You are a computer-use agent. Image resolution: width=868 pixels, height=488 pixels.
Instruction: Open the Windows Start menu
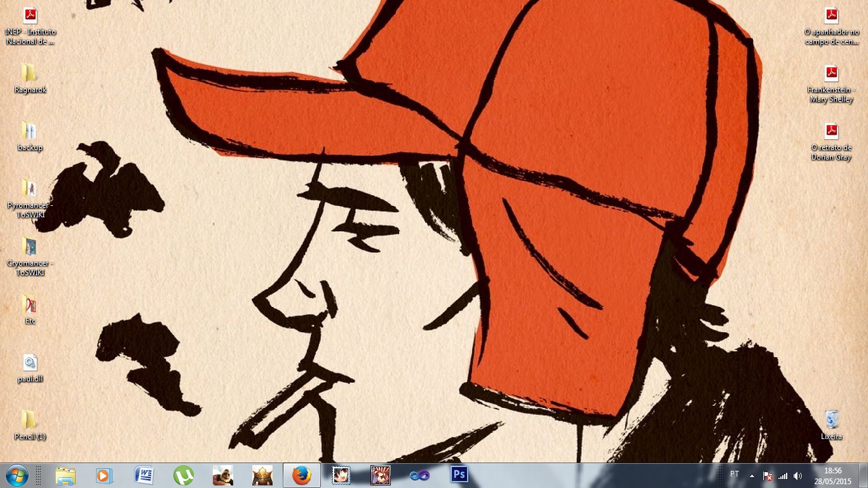pyautogui.click(x=17, y=475)
